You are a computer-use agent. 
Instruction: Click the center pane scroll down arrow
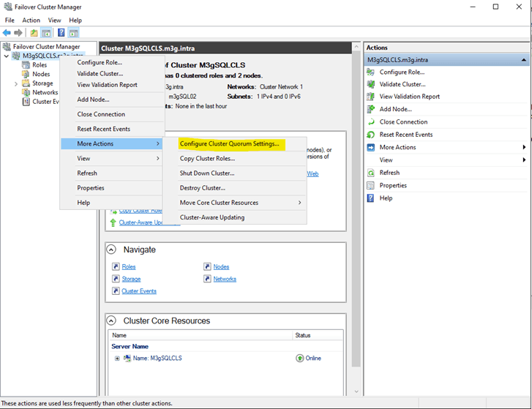356,391
